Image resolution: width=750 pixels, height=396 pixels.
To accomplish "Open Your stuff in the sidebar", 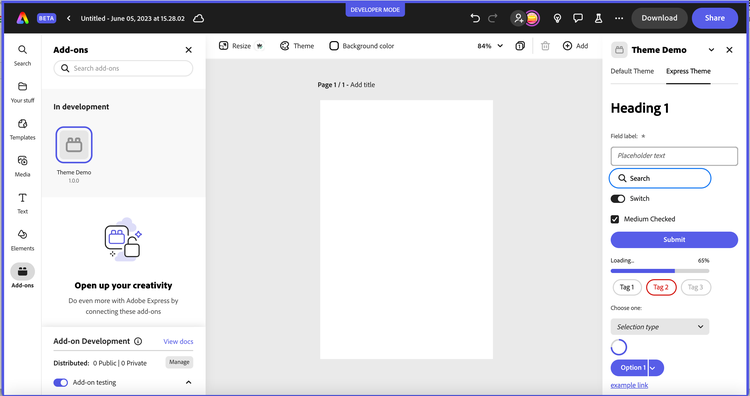I will point(22,92).
